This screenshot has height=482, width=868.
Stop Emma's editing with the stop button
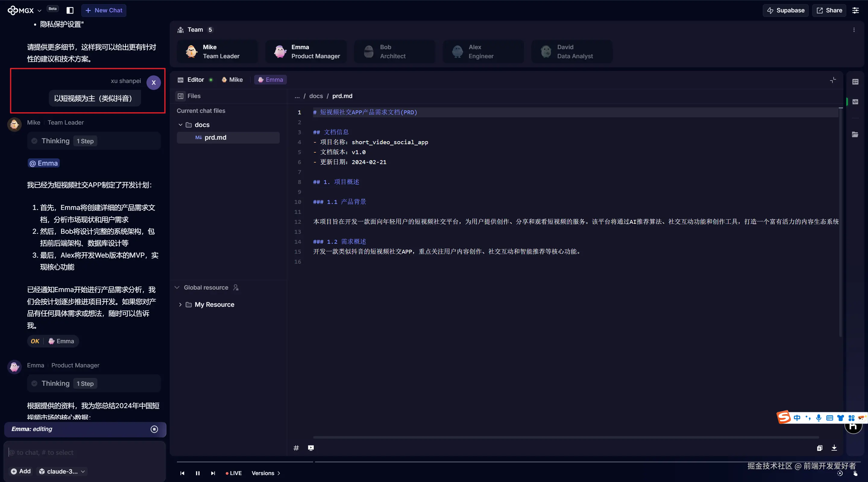[154, 429]
